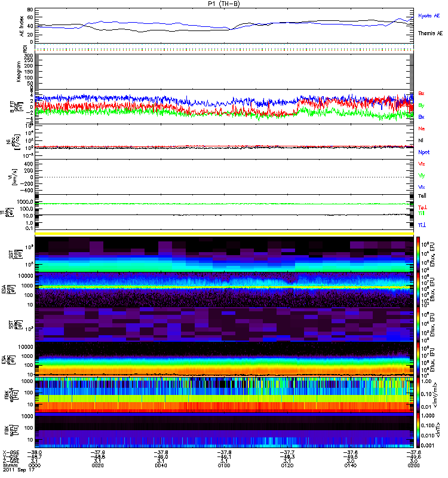448x478 pixels.
Task: Click the FBK edc34 spectrogram panel
Action: pos(225,395)
